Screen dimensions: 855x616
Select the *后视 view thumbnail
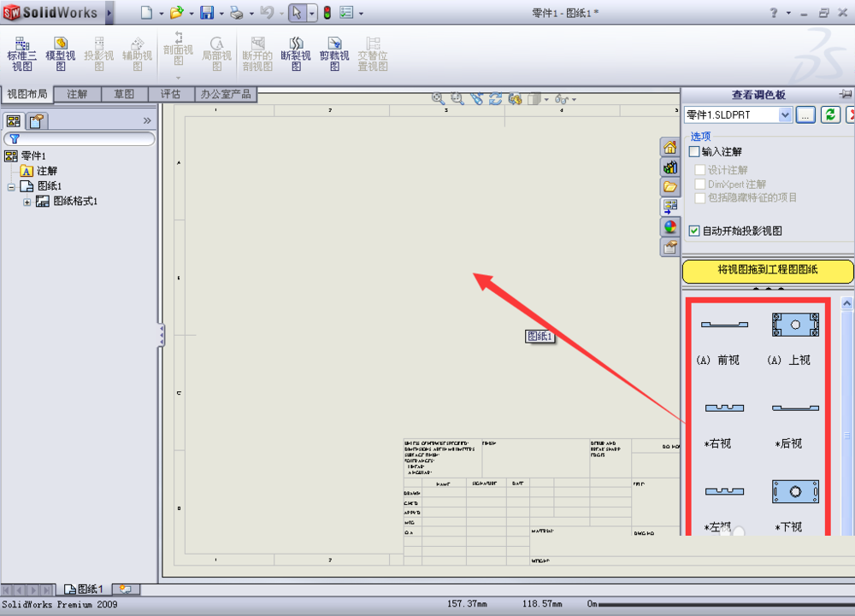tap(795, 408)
